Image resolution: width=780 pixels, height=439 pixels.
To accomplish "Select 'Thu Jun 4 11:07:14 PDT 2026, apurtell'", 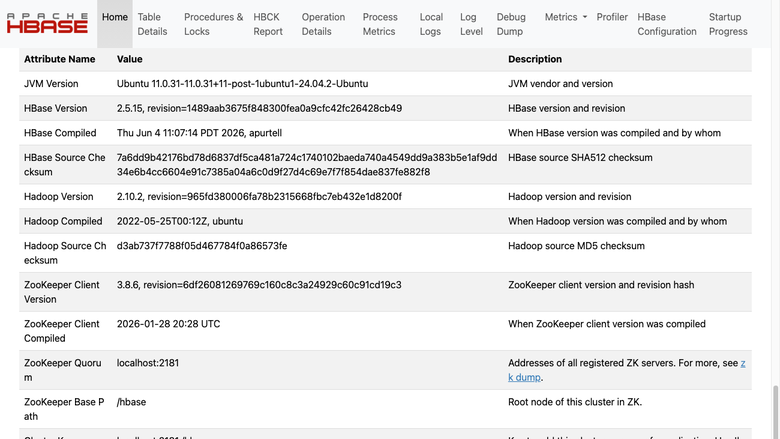I will (199, 133).
